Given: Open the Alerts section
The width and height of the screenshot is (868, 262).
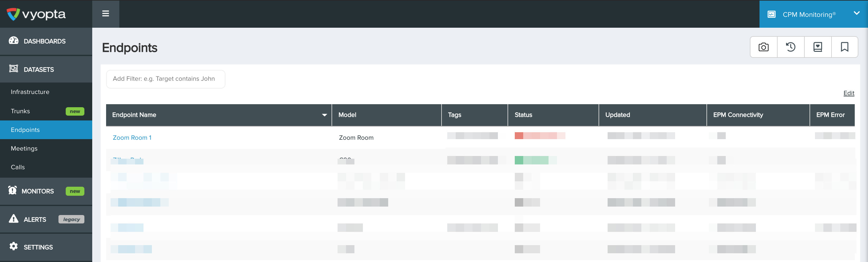Looking at the screenshot, I should [46, 219].
